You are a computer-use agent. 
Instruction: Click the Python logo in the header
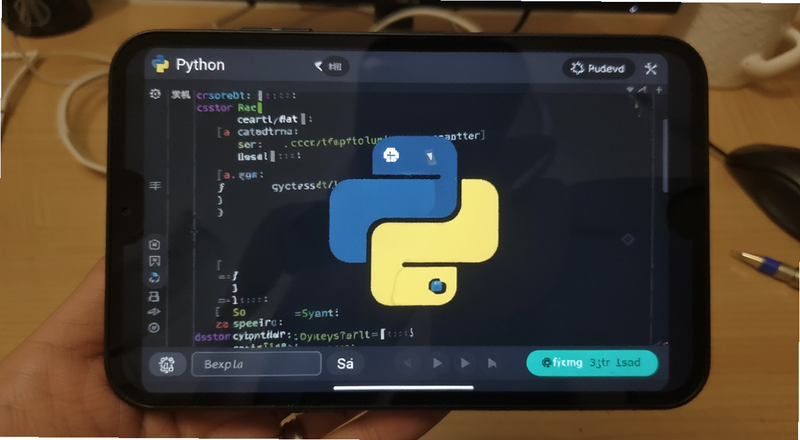[160, 64]
